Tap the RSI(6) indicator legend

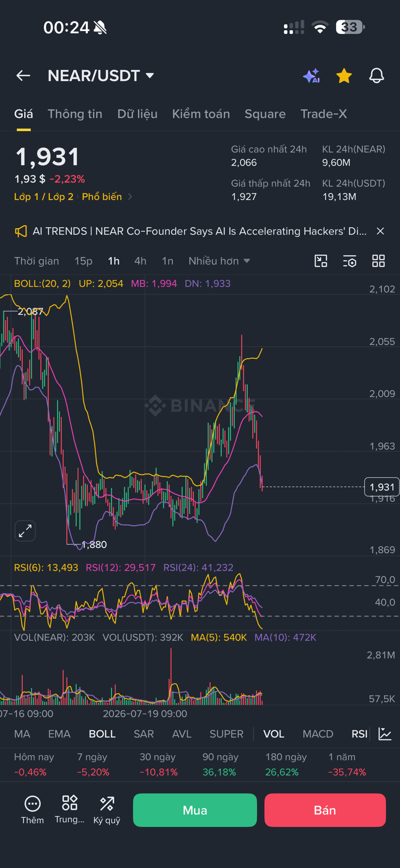pos(46,567)
